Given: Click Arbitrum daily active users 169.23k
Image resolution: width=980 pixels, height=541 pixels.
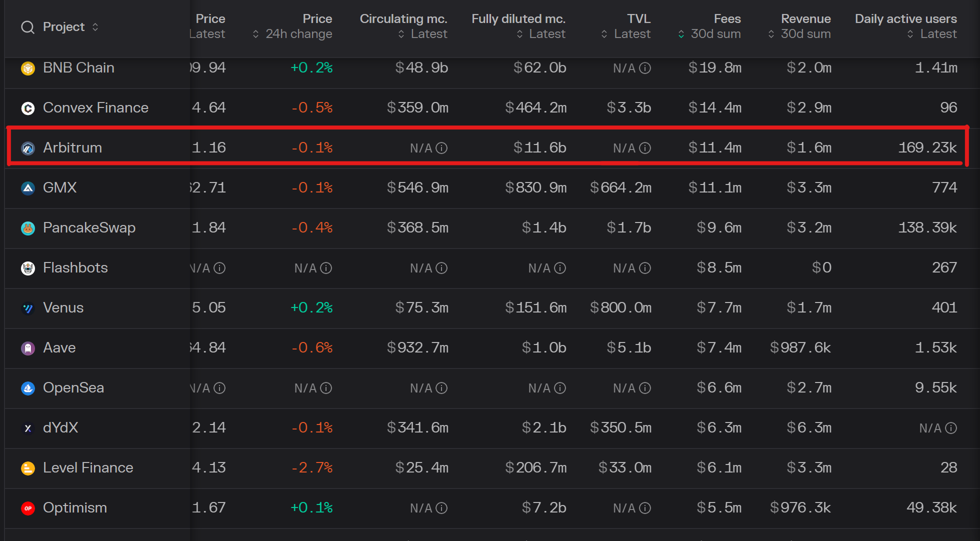Looking at the screenshot, I should 927,147.
